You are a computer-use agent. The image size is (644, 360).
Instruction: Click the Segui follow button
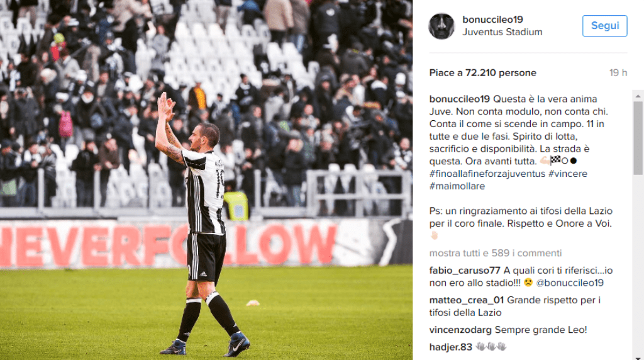604,25
